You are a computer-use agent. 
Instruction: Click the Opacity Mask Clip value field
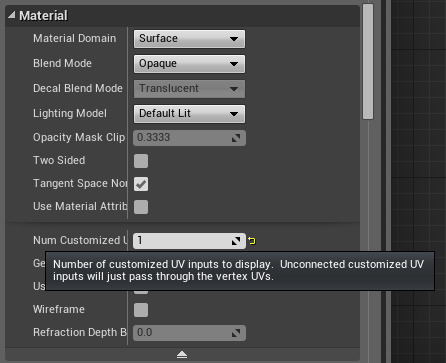click(x=189, y=138)
